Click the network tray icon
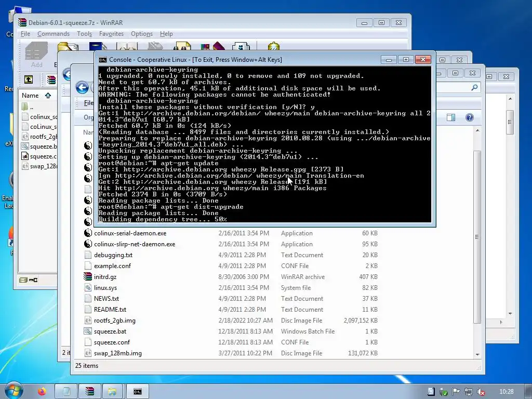 pyautogui.click(x=468, y=392)
